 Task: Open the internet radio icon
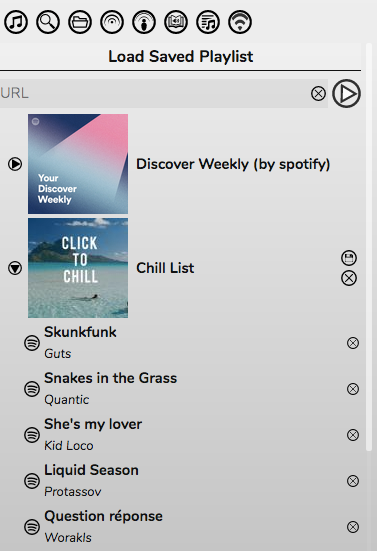click(x=112, y=22)
